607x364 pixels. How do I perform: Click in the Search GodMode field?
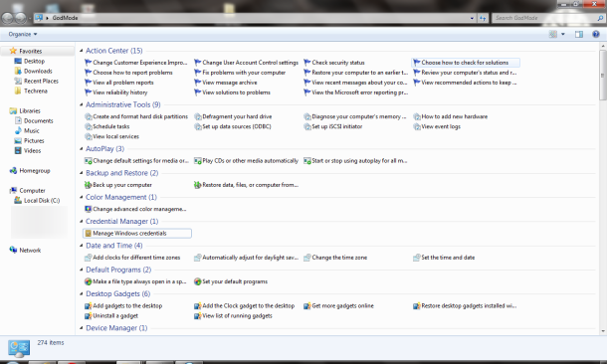(x=544, y=18)
